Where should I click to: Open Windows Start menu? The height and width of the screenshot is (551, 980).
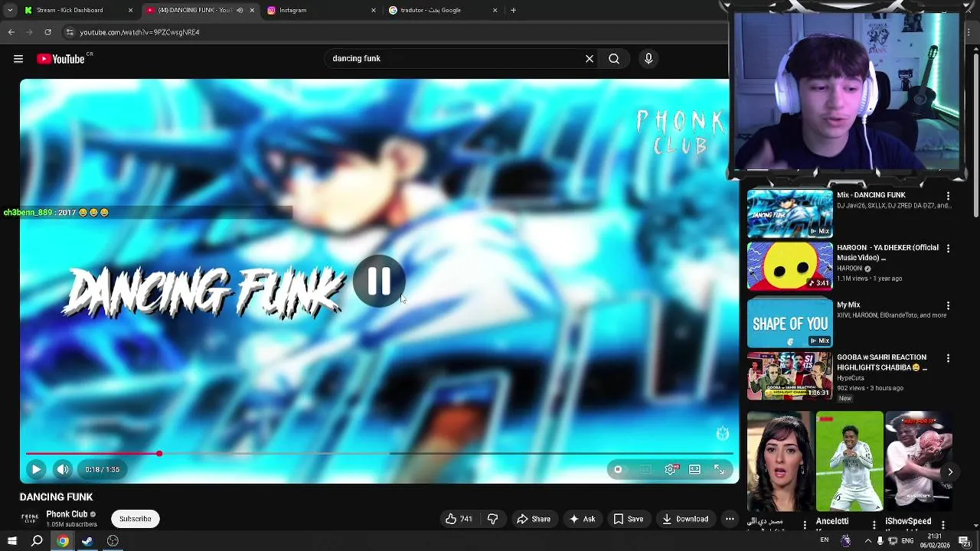(11, 541)
